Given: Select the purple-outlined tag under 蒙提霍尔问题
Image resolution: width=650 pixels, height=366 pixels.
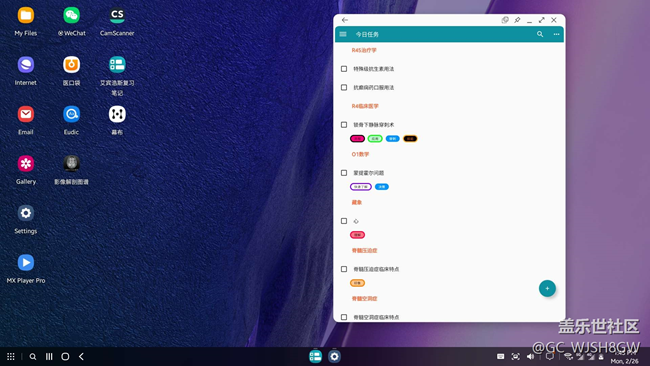Looking at the screenshot, I should pos(361,187).
